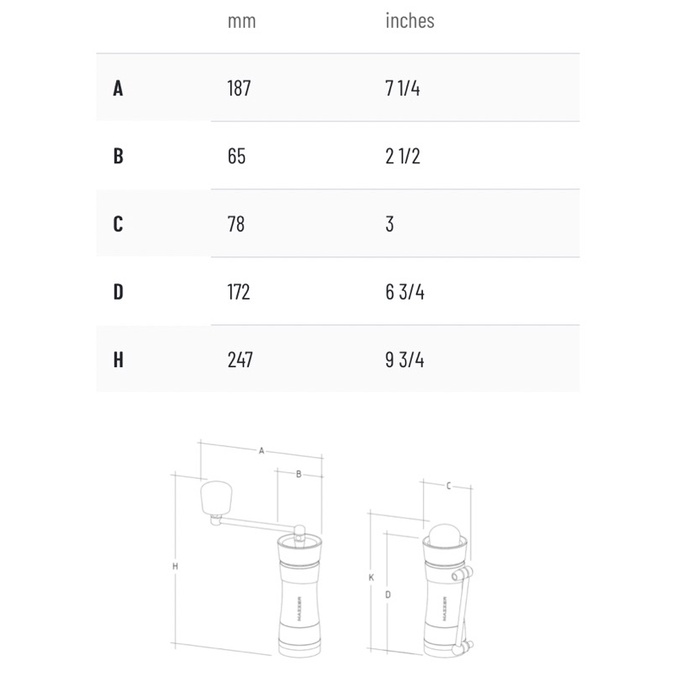Click dimension label K in the right diagram
Image resolution: width=677 pixels, height=677 pixels.
(371, 578)
